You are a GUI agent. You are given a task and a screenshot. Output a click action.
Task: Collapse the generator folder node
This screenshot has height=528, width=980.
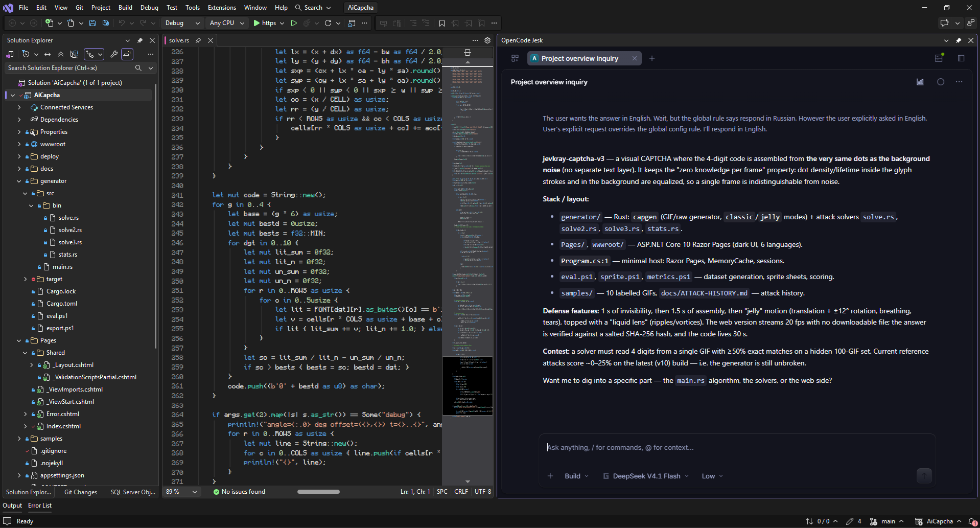click(x=19, y=181)
